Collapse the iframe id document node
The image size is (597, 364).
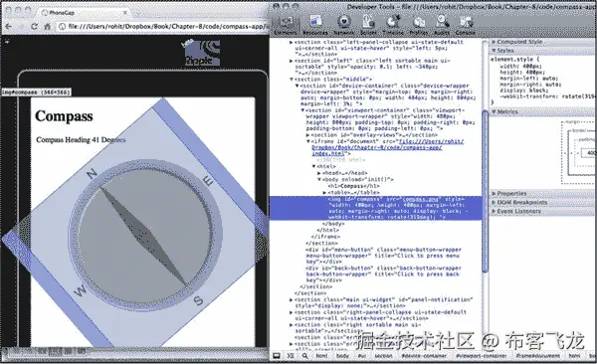point(308,141)
